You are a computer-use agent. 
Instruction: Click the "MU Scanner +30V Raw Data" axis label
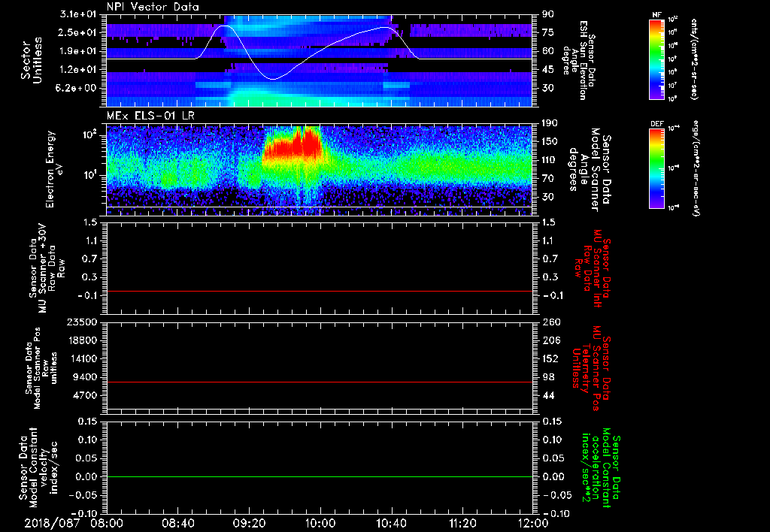(x=47, y=268)
